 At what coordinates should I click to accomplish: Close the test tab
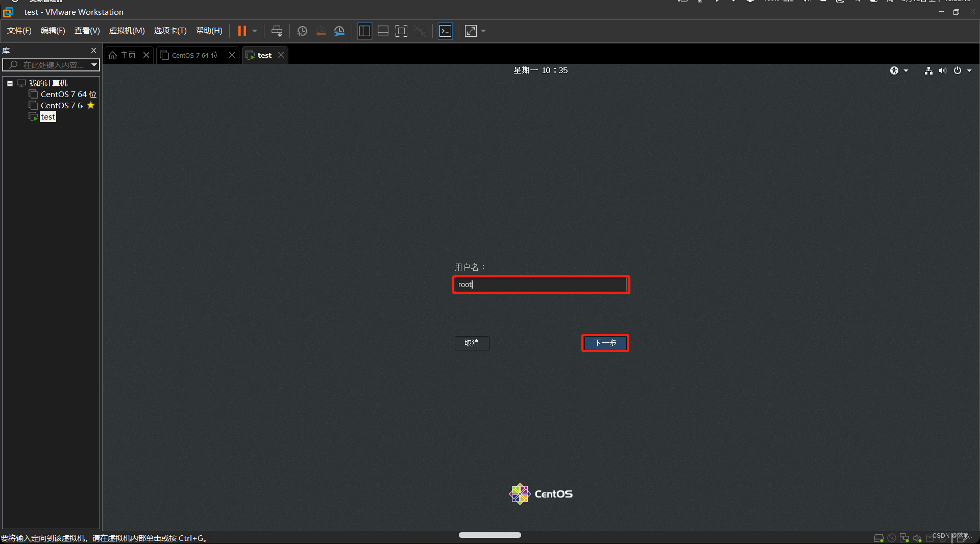click(281, 55)
